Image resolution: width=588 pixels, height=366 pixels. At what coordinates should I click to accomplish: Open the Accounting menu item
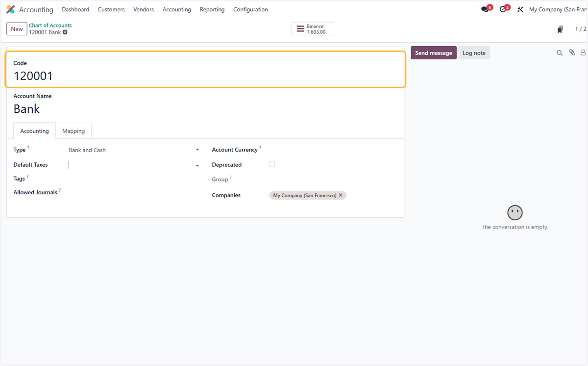[x=177, y=9]
